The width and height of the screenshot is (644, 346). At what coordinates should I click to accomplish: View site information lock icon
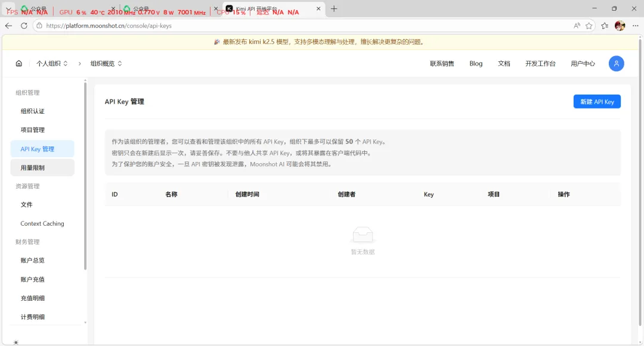[39, 26]
